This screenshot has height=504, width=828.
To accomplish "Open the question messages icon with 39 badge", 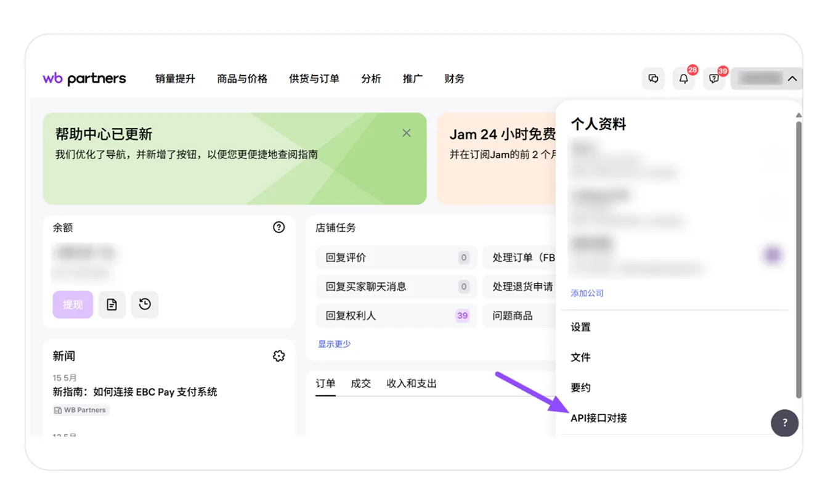I will [x=714, y=79].
